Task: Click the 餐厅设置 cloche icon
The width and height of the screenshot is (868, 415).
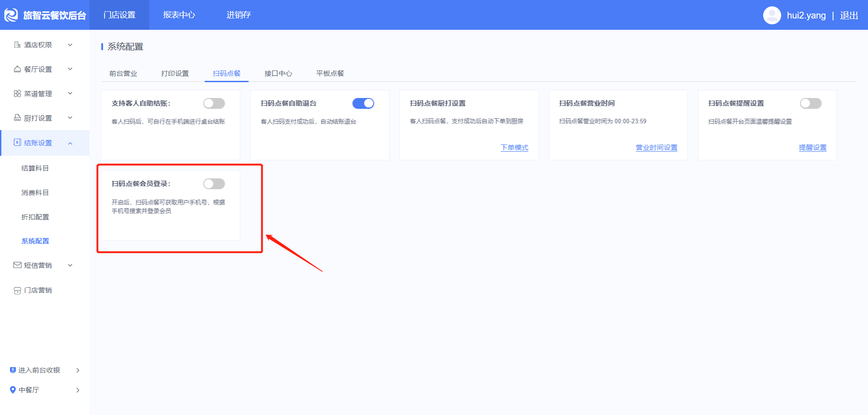Action: point(17,69)
